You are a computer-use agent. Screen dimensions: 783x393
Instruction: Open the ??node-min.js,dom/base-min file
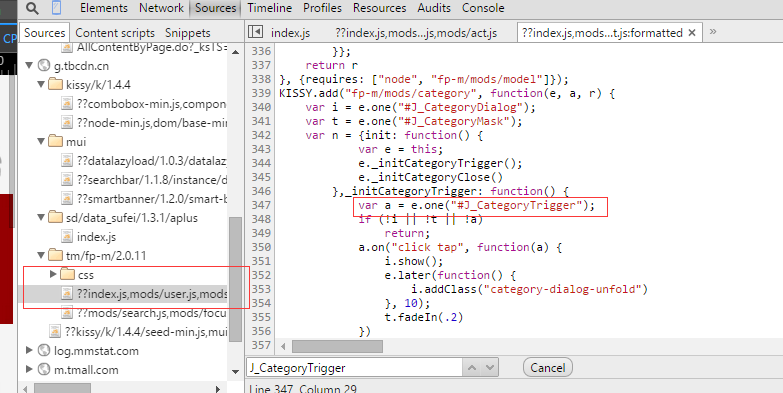click(152, 123)
